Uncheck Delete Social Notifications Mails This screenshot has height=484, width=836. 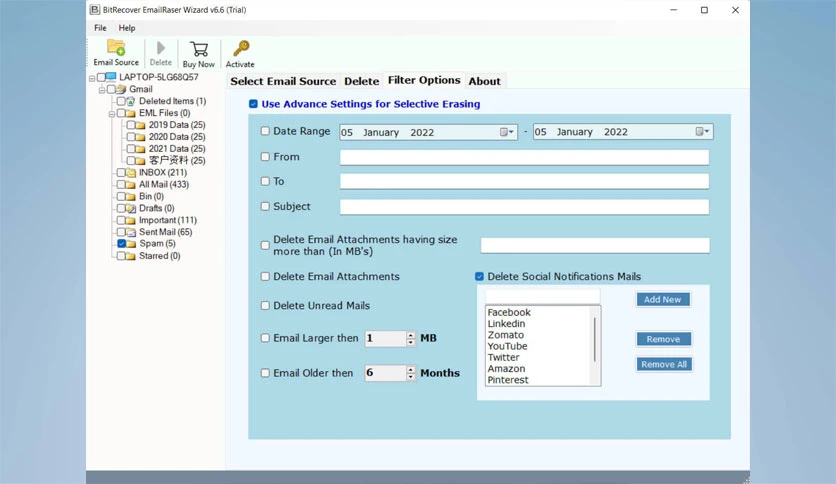point(479,276)
